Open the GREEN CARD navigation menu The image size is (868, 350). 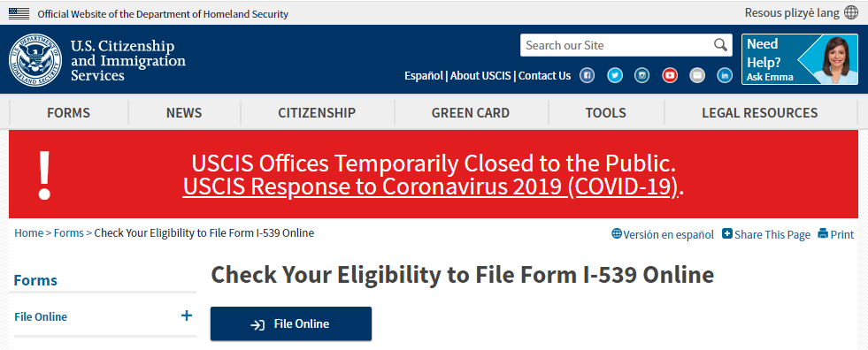471,113
